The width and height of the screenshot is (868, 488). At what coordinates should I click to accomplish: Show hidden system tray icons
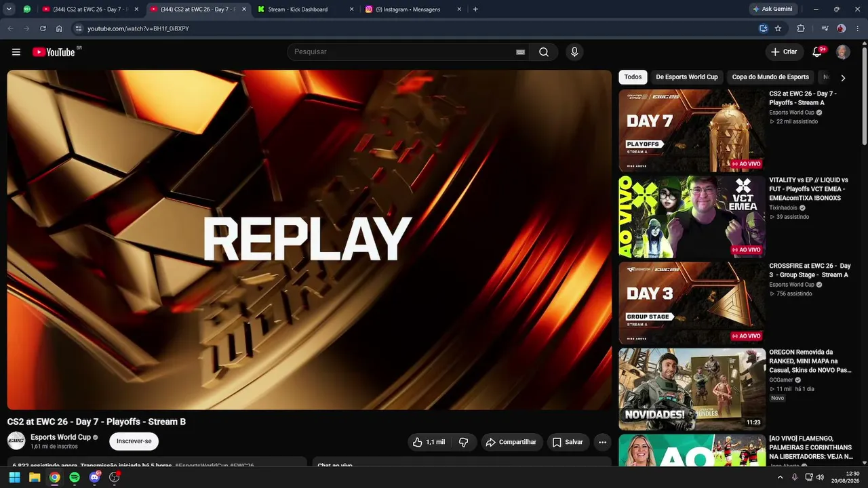tap(780, 477)
